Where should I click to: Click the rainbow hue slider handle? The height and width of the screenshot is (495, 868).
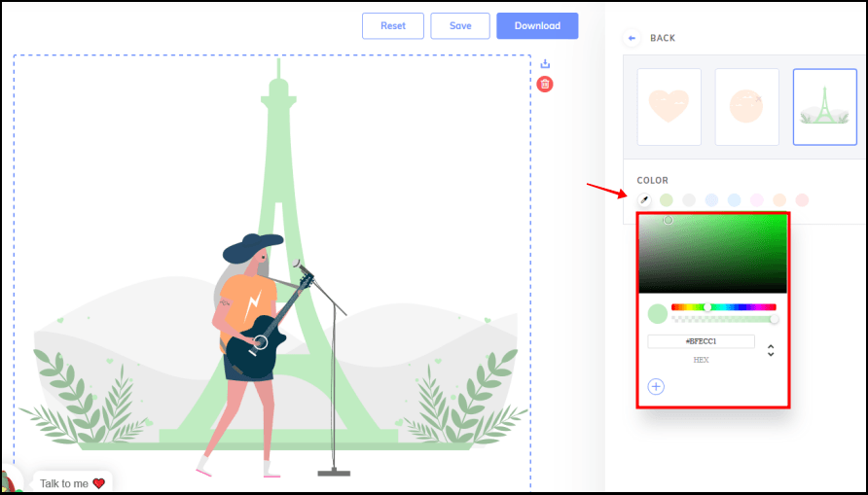(x=707, y=307)
